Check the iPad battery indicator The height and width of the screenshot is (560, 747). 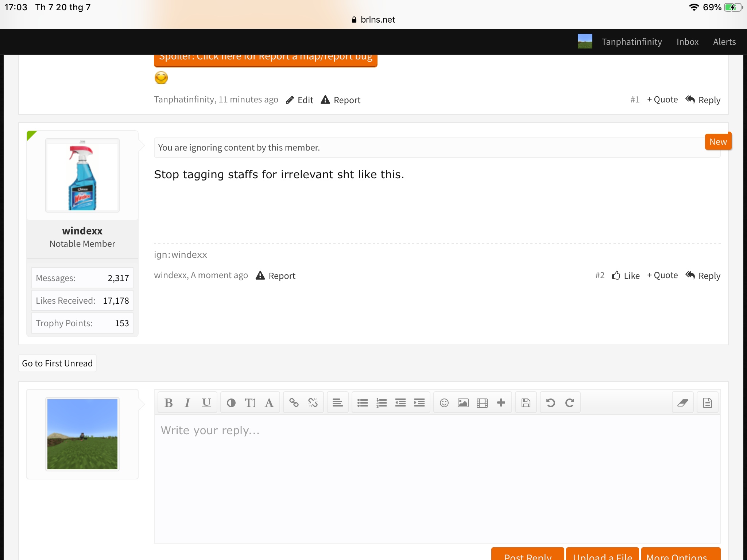(734, 7)
